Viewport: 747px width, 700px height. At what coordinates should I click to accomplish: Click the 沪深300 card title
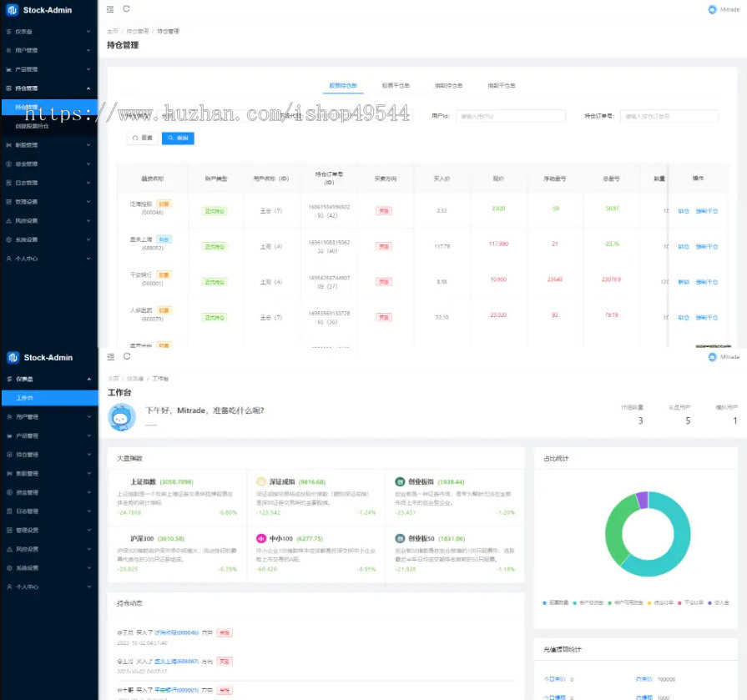tap(142, 539)
